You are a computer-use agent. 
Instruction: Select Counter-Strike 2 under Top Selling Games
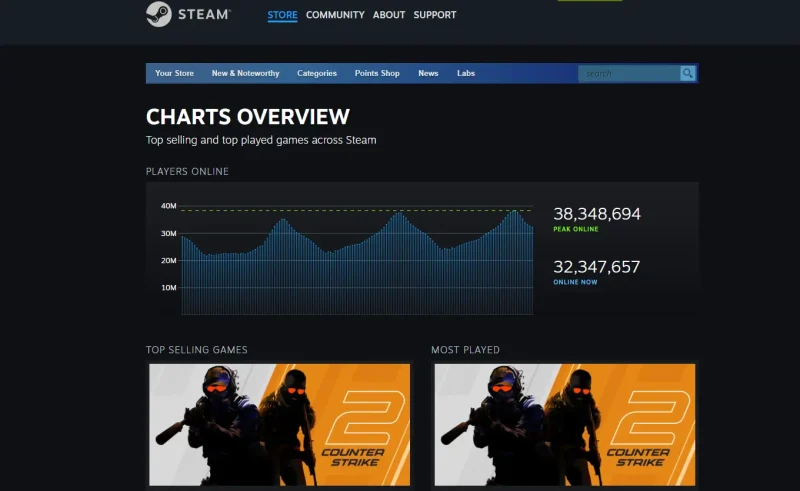pyautogui.click(x=279, y=425)
